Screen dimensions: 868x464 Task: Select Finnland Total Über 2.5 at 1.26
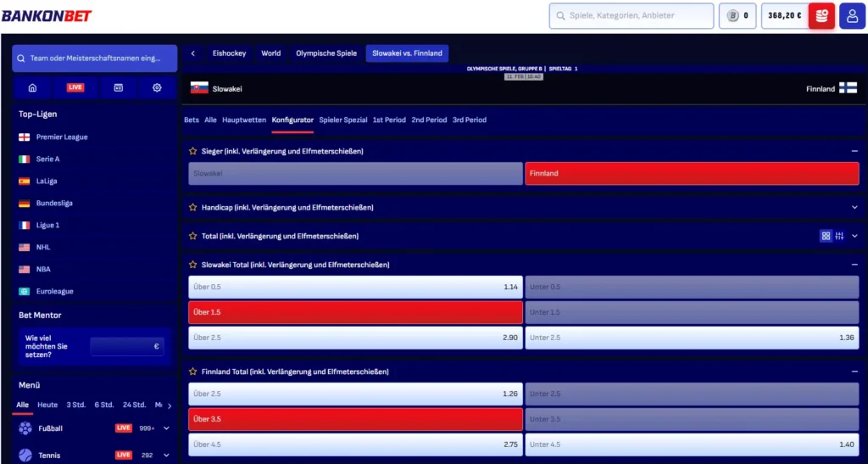coord(355,394)
